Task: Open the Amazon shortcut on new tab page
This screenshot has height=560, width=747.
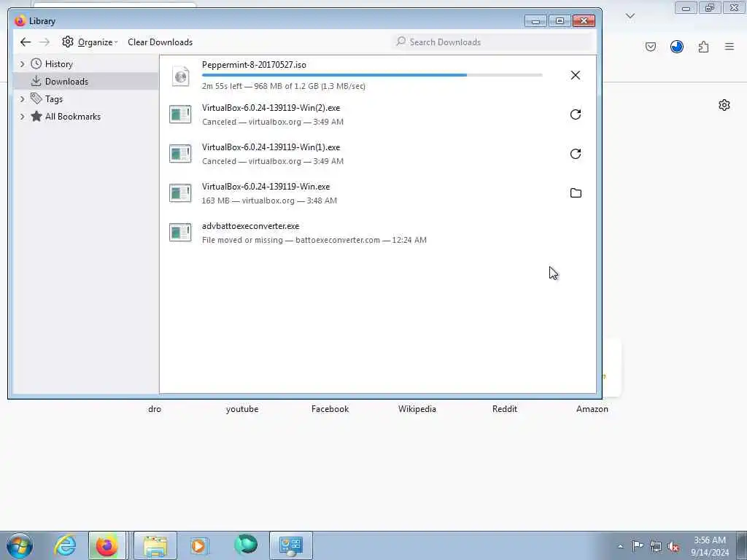Action: (x=592, y=409)
